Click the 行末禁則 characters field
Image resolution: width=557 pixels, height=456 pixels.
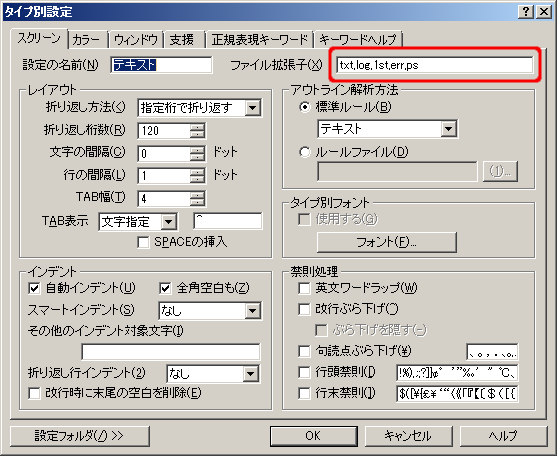(457, 393)
